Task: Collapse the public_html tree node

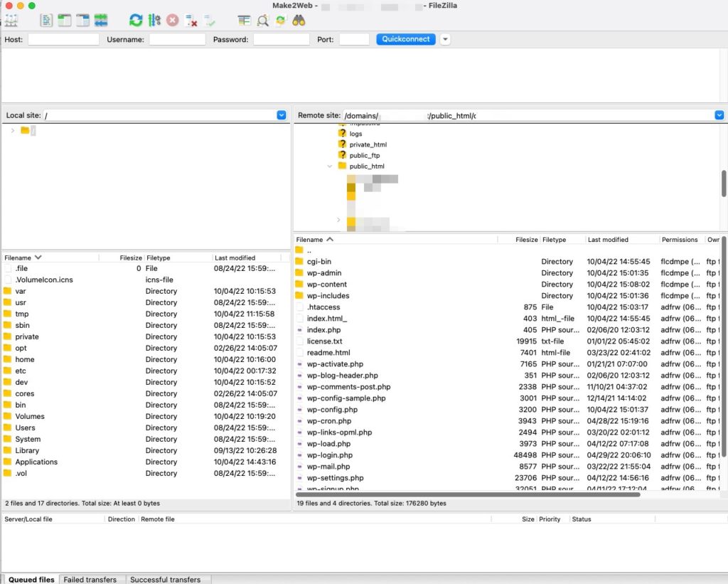Action: click(x=330, y=166)
